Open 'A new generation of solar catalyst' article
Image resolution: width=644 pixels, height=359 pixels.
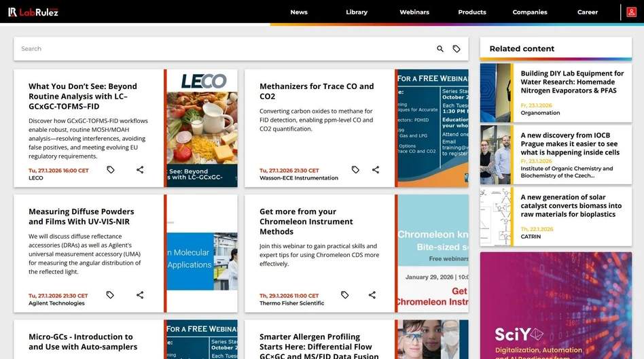tap(571, 205)
